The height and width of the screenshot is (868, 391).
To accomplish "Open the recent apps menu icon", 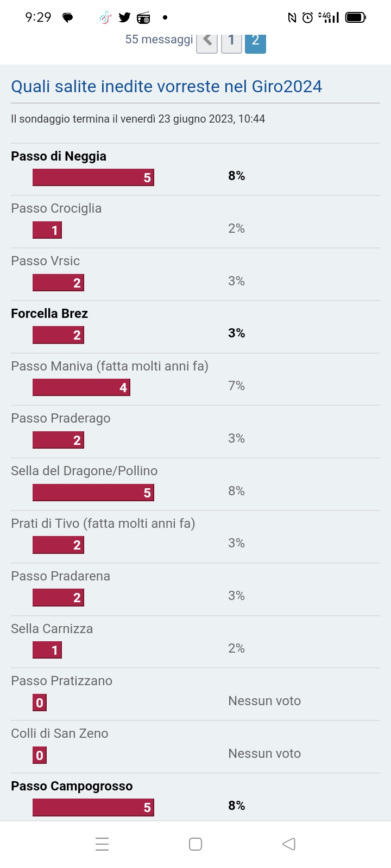I will point(102,844).
